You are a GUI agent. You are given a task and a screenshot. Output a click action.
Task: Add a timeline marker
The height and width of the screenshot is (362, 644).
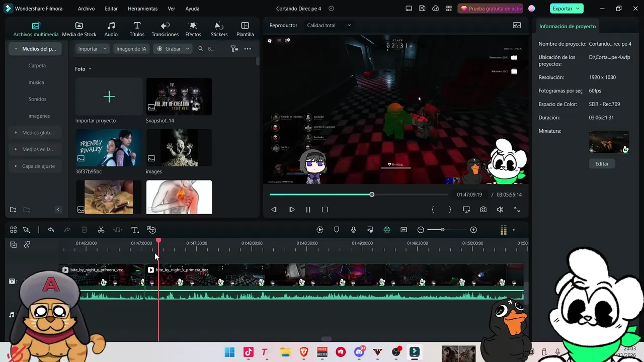[x=337, y=230]
